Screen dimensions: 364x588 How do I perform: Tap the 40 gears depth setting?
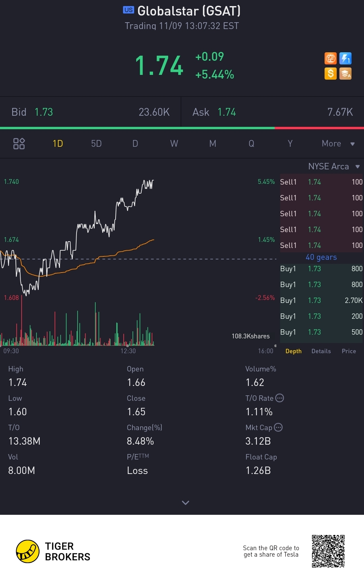321,257
